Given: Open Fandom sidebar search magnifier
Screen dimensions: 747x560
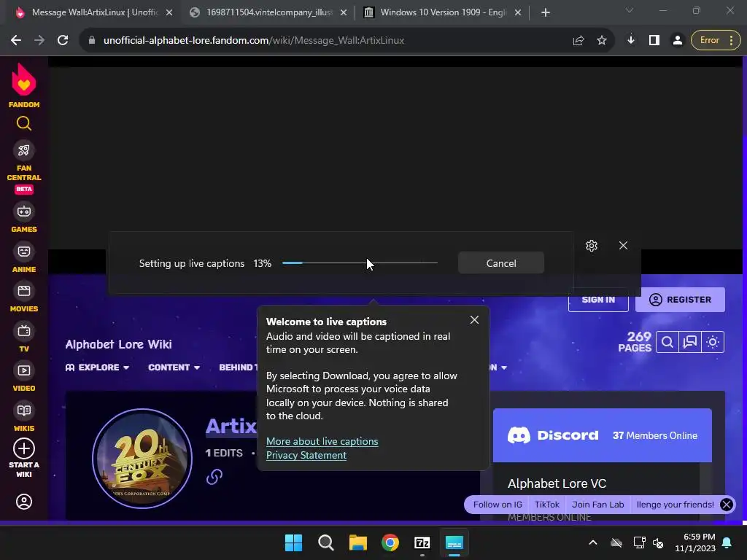Looking at the screenshot, I should click(x=24, y=124).
